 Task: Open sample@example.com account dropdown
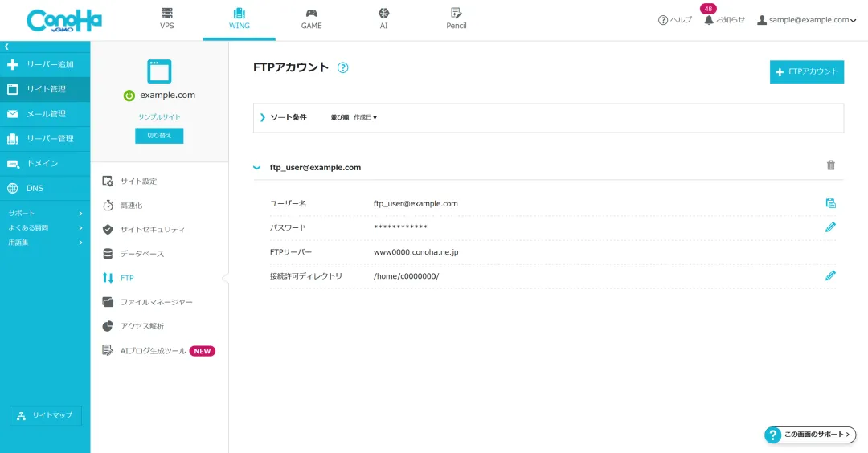pos(806,20)
